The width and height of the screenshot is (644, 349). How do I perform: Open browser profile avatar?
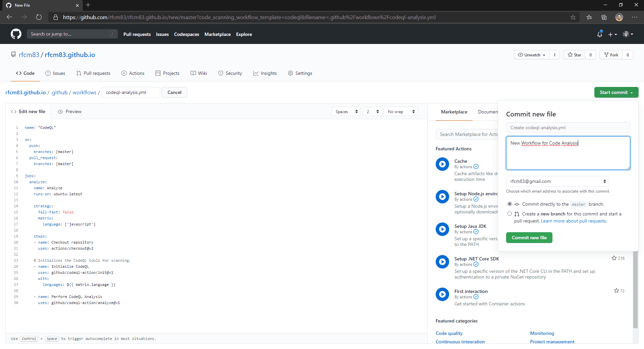[x=619, y=17]
